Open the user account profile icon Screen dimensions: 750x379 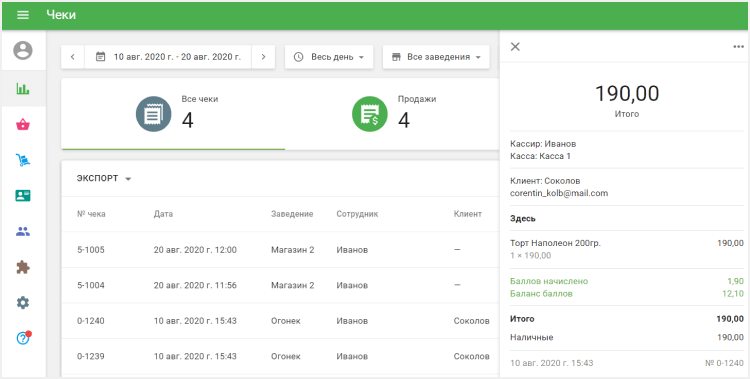(x=22, y=50)
